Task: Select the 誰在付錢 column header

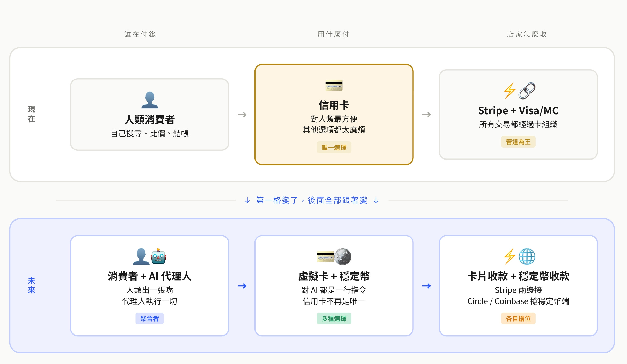Action: click(140, 34)
